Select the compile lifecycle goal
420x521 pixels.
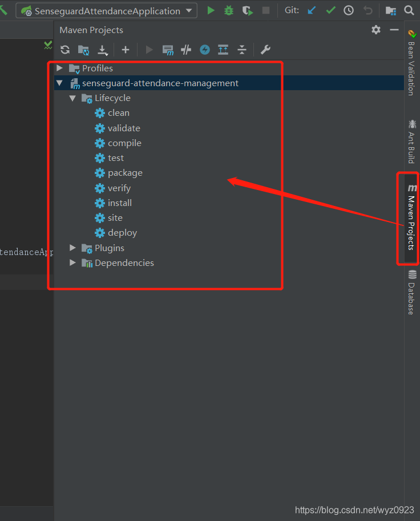[124, 143]
